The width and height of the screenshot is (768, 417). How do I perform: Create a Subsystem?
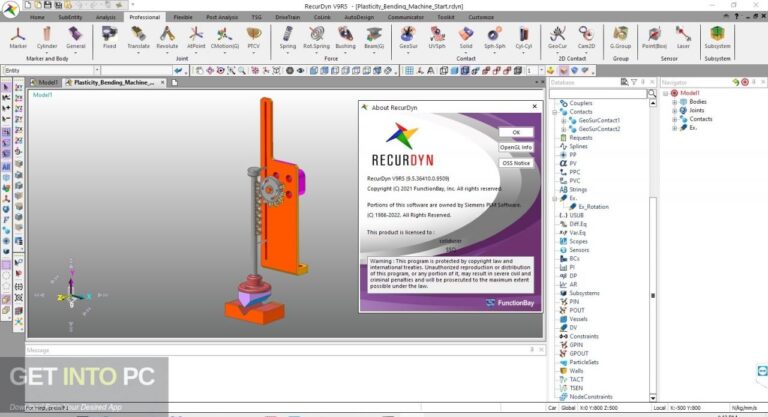(717, 38)
